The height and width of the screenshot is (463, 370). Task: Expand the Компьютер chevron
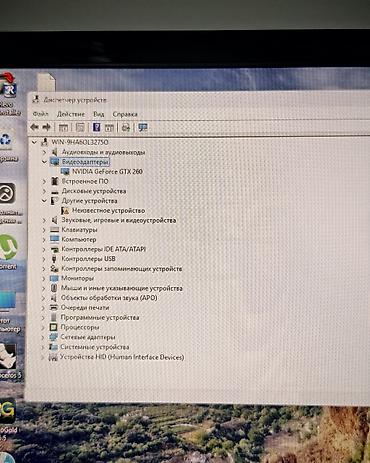tap(44, 239)
